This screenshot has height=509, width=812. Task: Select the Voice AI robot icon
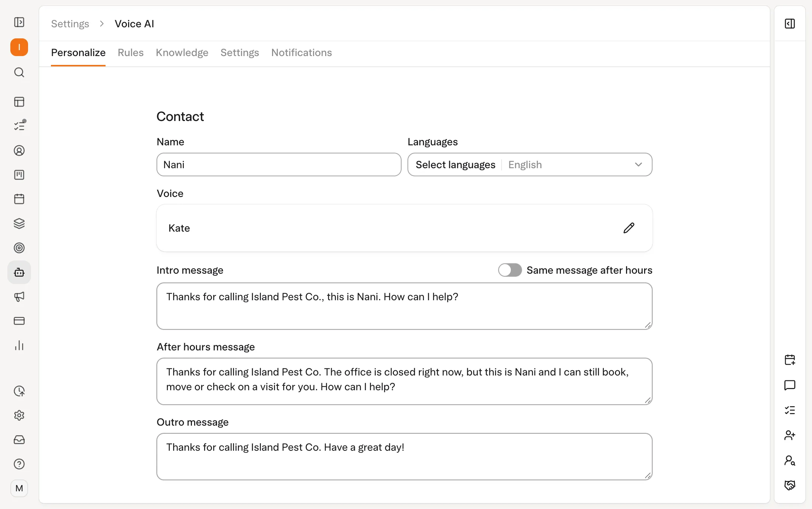19,272
